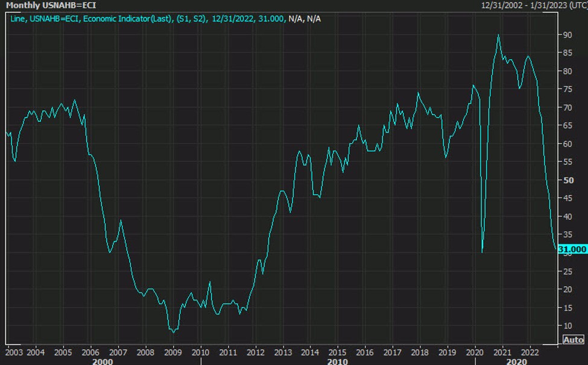Expand the 2010 decade marker below the chart

(337, 361)
